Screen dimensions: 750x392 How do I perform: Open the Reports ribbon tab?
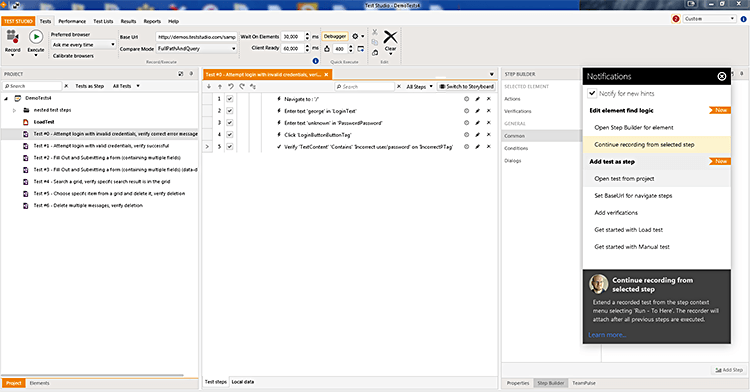point(152,22)
